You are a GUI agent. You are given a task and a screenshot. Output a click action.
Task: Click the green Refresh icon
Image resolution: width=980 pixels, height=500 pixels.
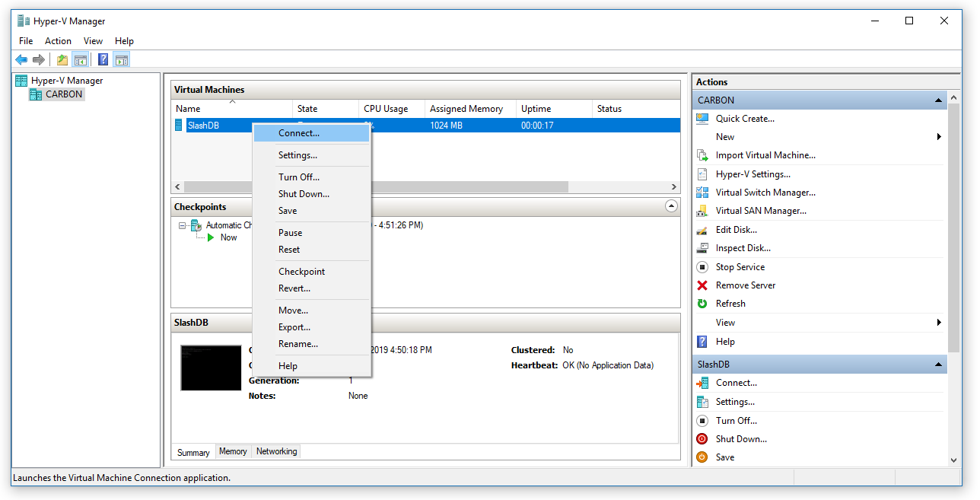(x=702, y=304)
